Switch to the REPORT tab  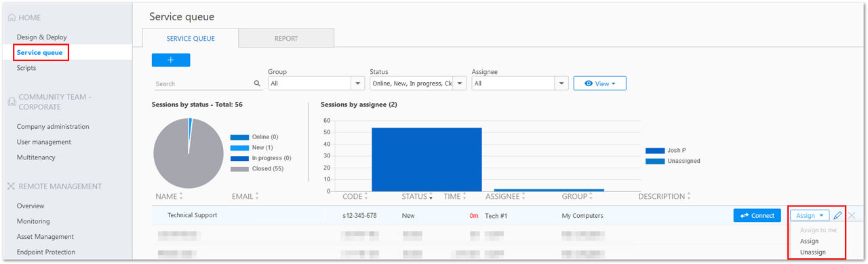tap(286, 38)
